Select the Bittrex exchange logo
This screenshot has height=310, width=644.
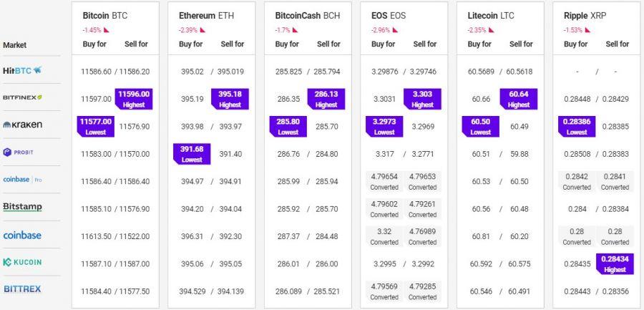pos(22,289)
